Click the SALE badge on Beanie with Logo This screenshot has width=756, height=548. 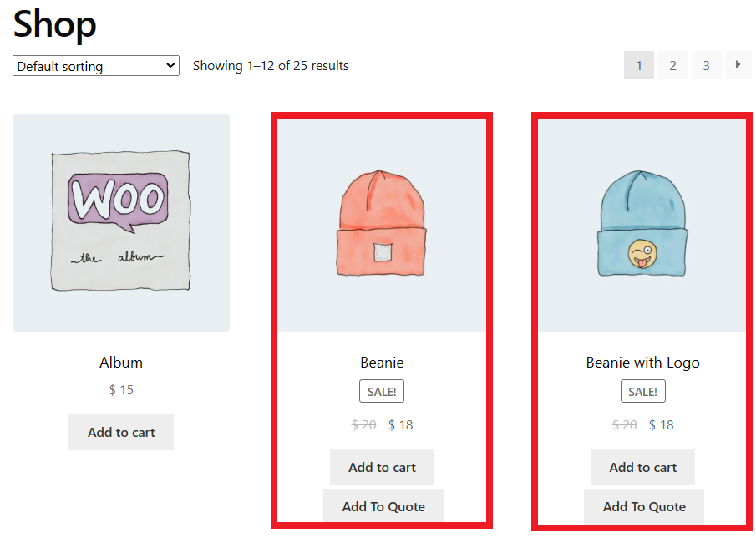coord(642,390)
